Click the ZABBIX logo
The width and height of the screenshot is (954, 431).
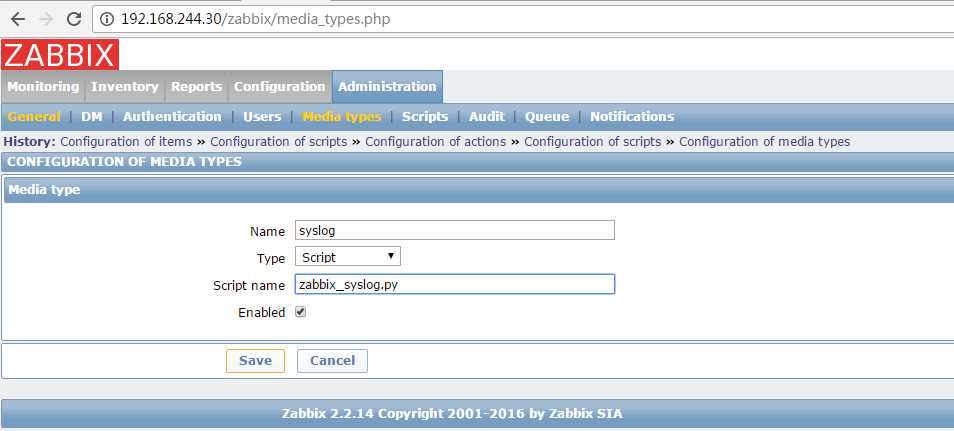coord(60,55)
